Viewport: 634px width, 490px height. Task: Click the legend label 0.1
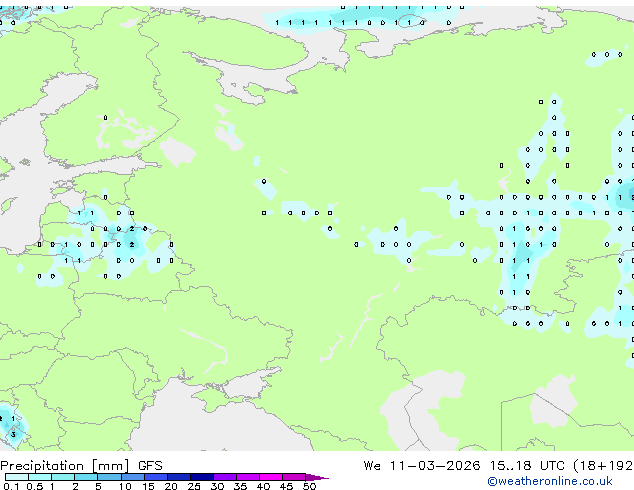pyautogui.click(x=11, y=486)
